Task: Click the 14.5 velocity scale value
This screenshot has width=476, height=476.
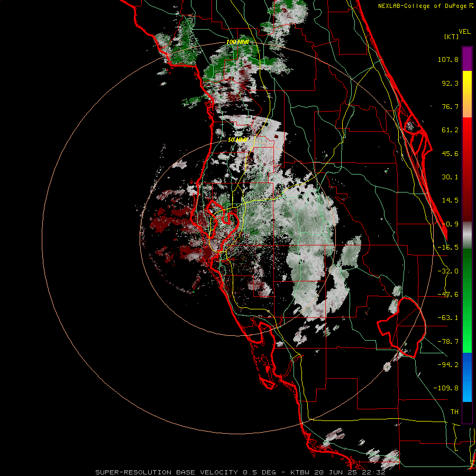Action: (x=450, y=200)
